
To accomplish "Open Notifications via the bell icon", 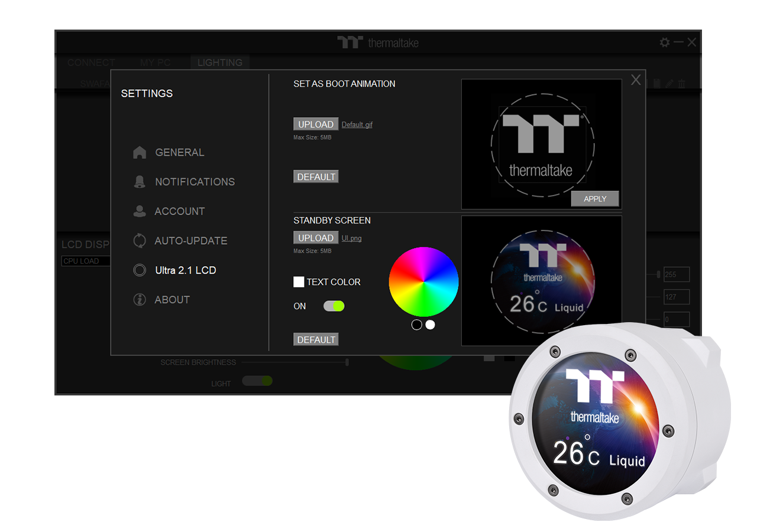I will pyautogui.click(x=140, y=182).
